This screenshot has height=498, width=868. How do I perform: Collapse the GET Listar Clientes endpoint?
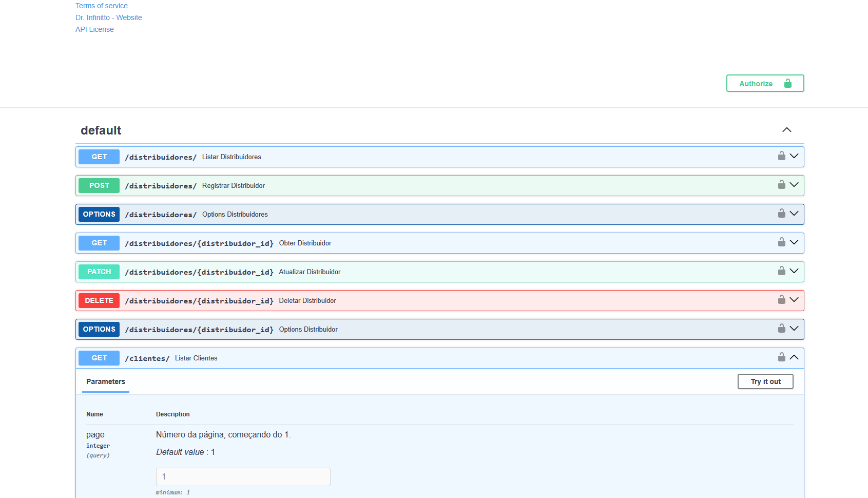pos(794,357)
